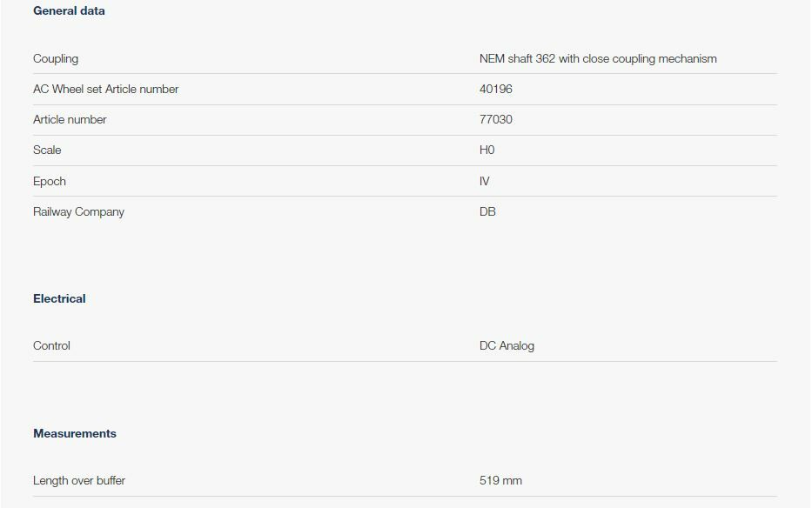Viewport: 812px width, 508px height.
Task: Select the DB railway company value
Action: 487,212
